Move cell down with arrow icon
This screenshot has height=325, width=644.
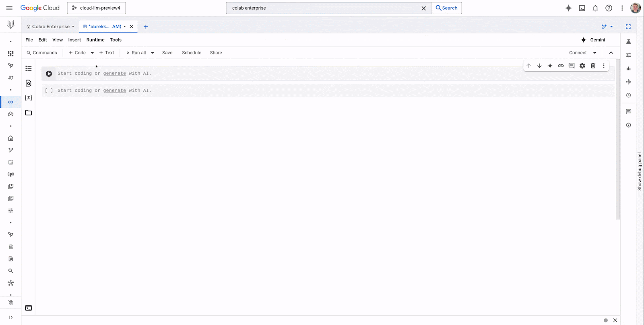(539, 66)
